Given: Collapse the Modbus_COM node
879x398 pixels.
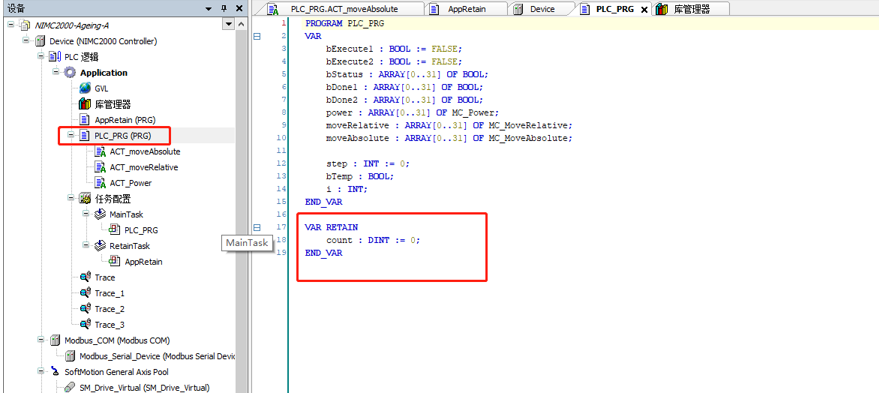Looking at the screenshot, I should [41, 340].
